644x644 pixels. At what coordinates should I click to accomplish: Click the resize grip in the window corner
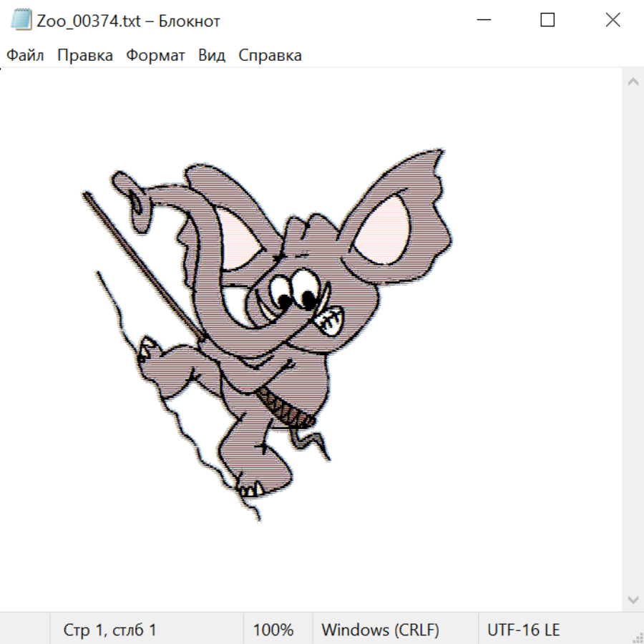click(x=637, y=637)
